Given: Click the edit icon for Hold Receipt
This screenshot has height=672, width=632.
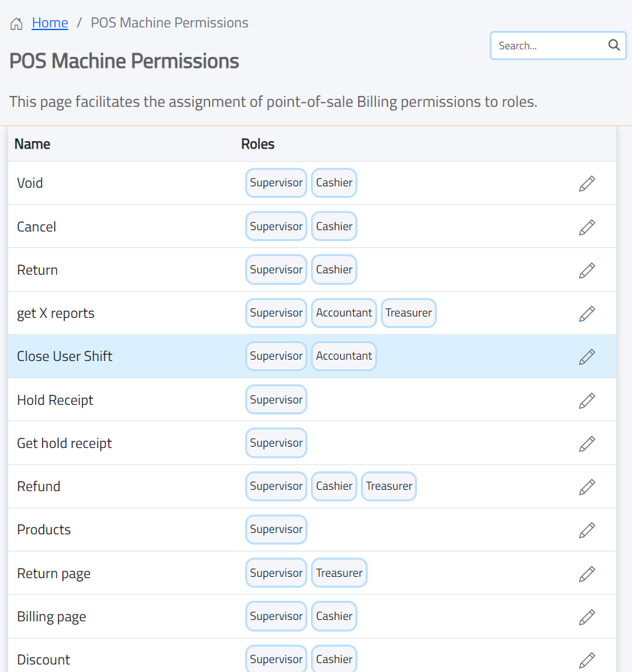Looking at the screenshot, I should point(587,400).
